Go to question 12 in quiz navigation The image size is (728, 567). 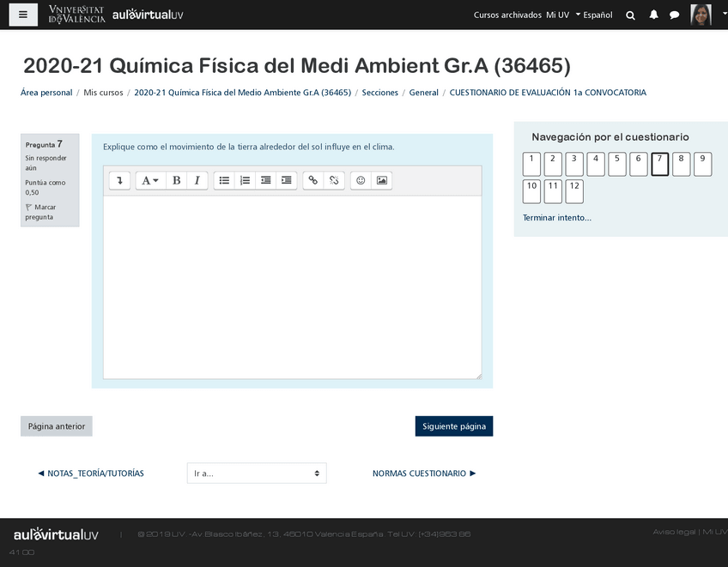pyautogui.click(x=574, y=191)
